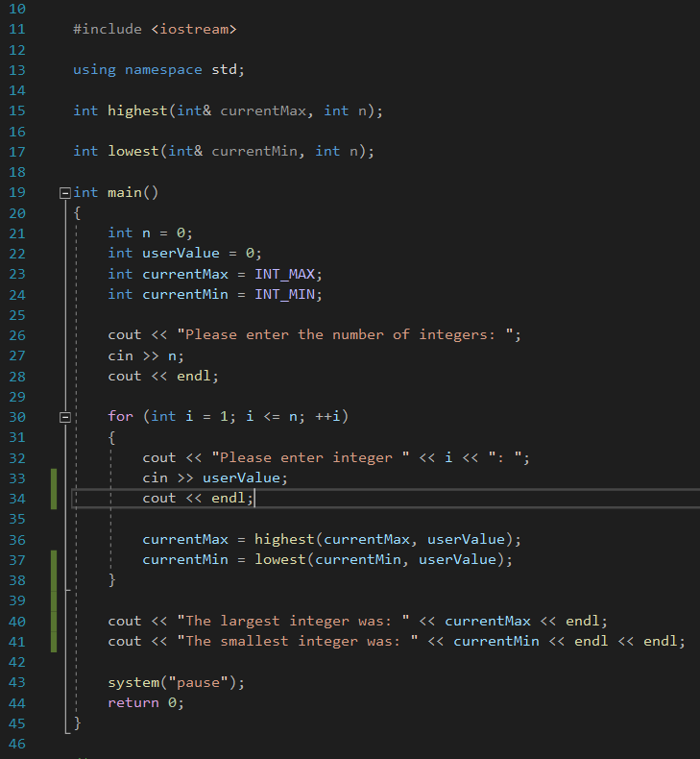Click the 'int n = 0;' declaration
The width and height of the screenshot is (700, 759).
(151, 233)
